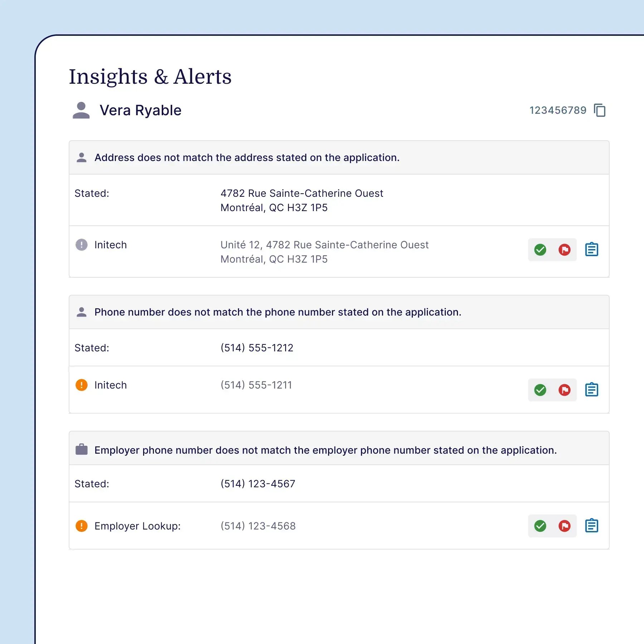Open the clipboard notes for the phone alert
Viewport: 644px width, 644px height.
click(592, 390)
